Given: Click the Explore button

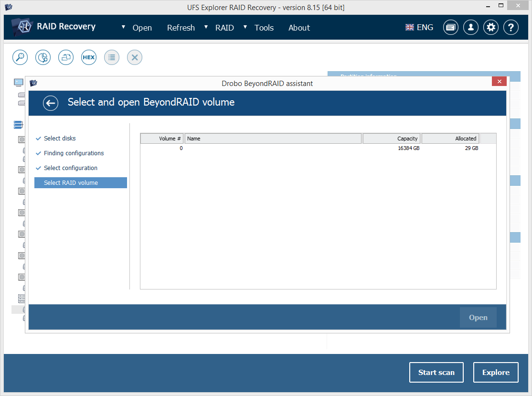Looking at the screenshot, I should tap(496, 372).
